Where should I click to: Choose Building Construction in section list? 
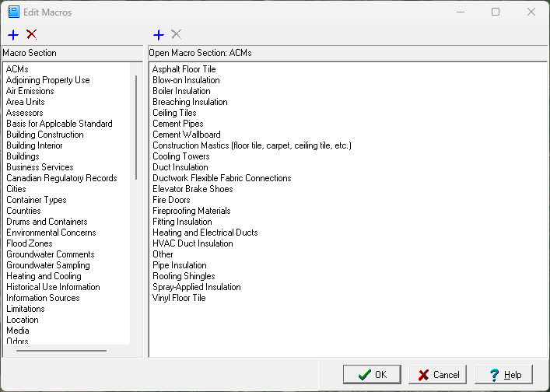coord(44,135)
